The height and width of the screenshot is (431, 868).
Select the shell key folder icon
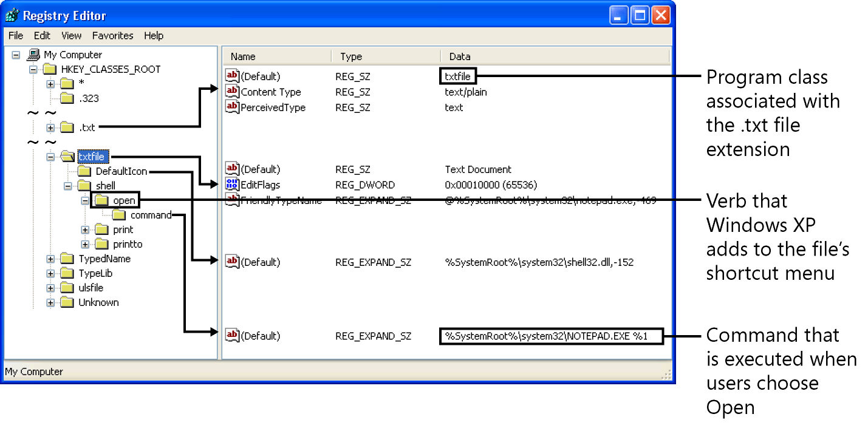(x=84, y=186)
